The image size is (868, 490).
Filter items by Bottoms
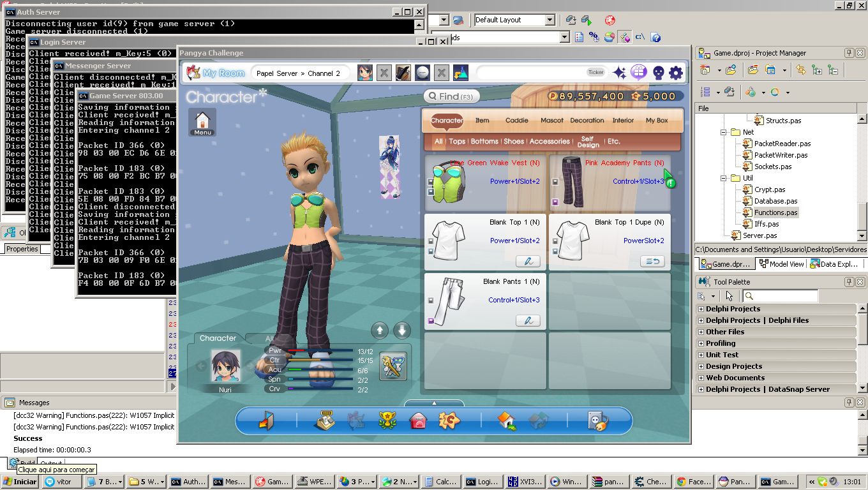click(x=484, y=142)
